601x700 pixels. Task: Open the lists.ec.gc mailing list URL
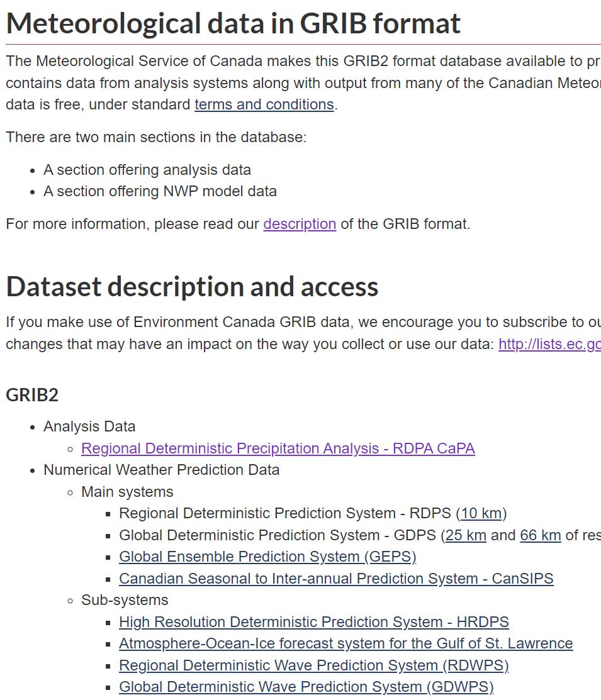coord(549,344)
